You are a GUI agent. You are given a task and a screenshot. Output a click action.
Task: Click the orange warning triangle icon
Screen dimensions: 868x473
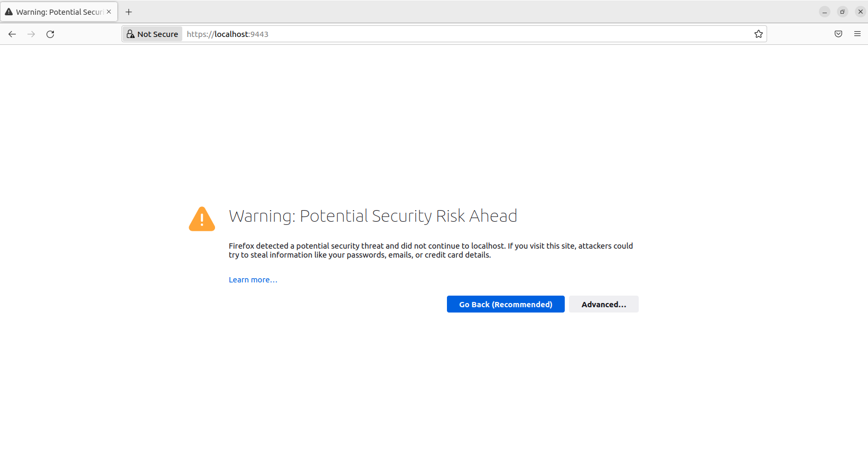[x=202, y=219]
